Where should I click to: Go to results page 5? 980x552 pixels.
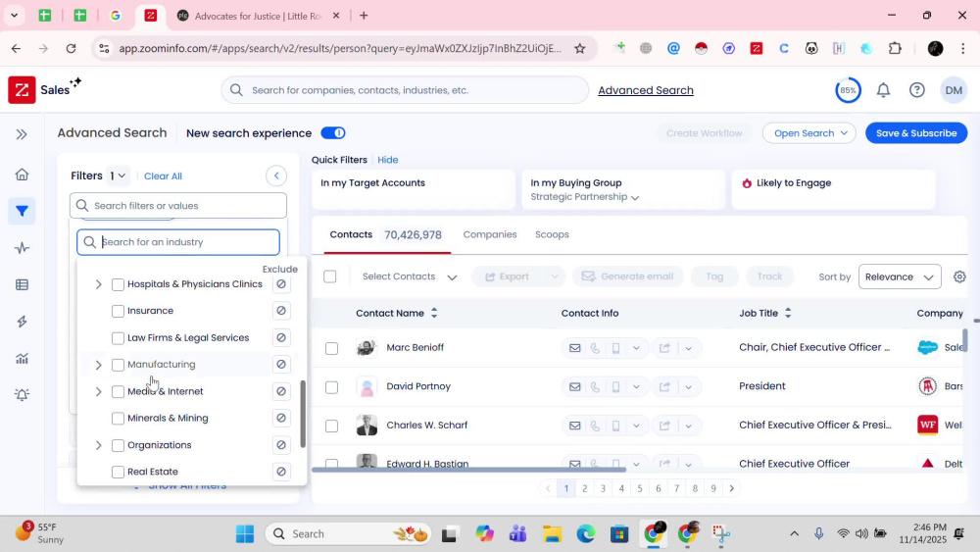pyautogui.click(x=639, y=489)
